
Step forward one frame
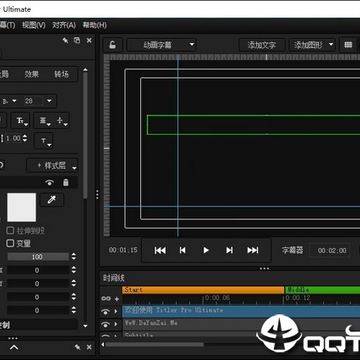tap(229, 250)
